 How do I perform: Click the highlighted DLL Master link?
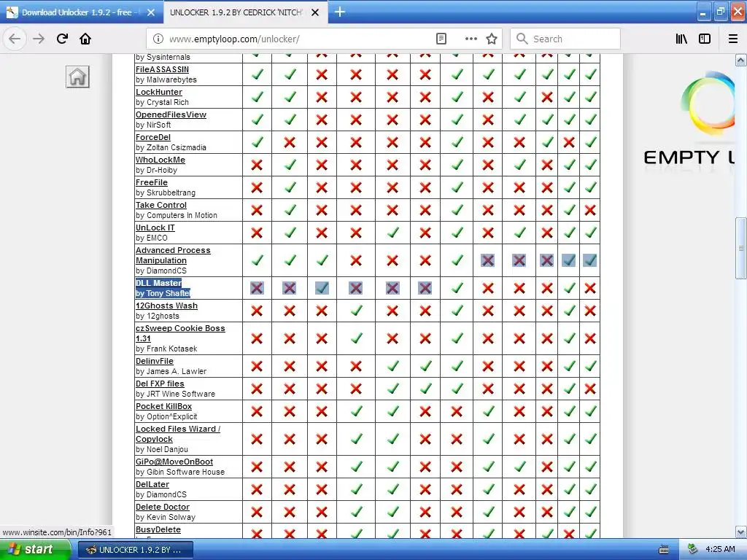click(158, 283)
